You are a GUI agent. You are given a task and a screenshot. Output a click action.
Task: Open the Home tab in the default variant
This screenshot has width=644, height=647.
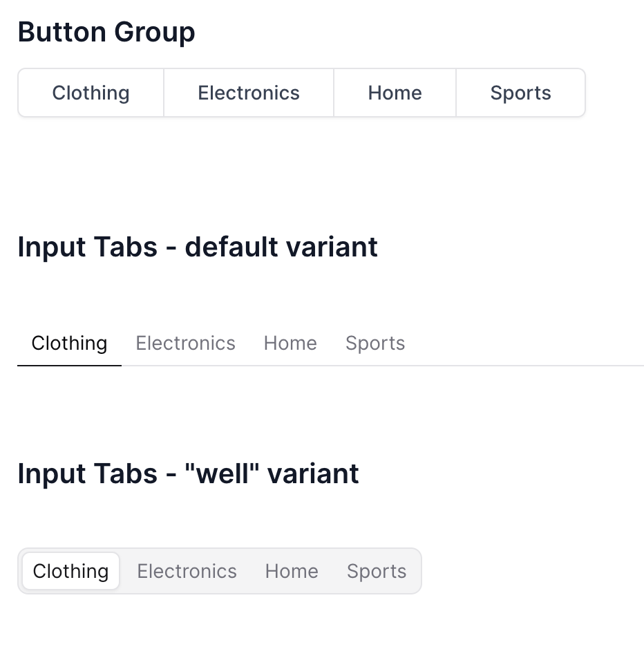coord(290,343)
